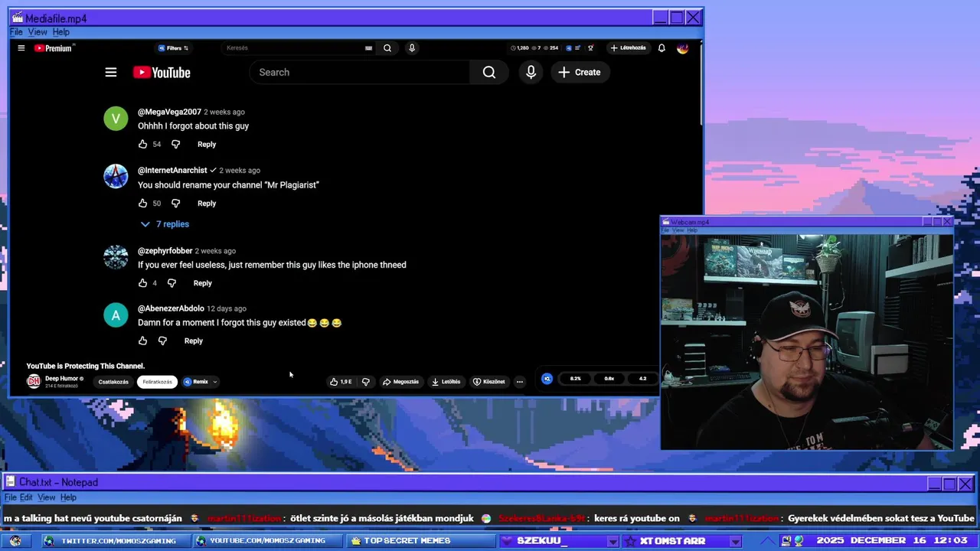Reply to AbenezerAbdolo's comment
This screenshot has height=551, width=980.
(x=193, y=341)
